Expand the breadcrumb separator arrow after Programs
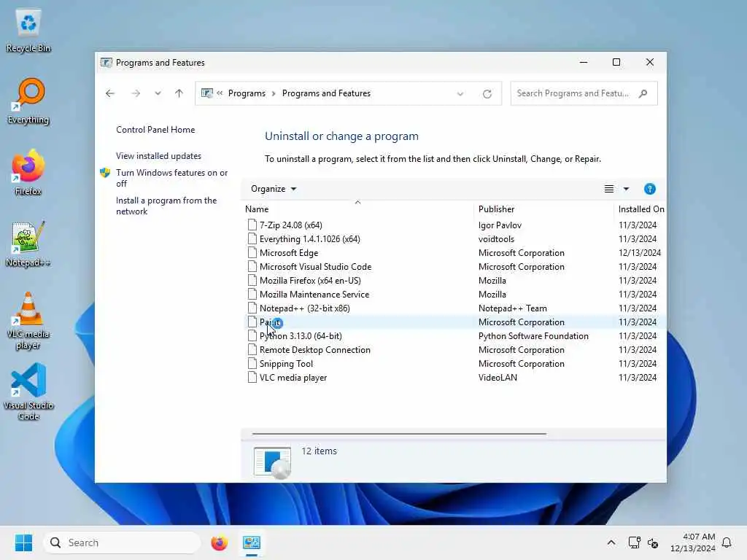Viewport: 747px width, 560px height. 274,93
